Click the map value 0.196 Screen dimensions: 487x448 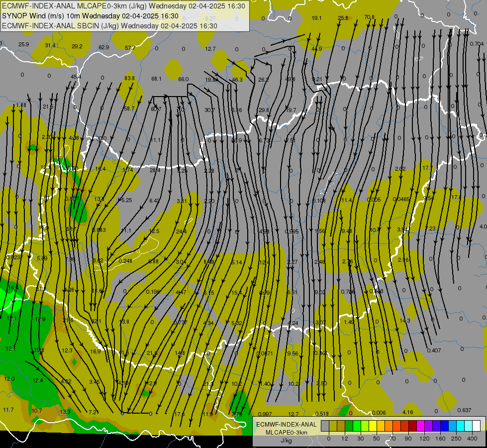(153, 292)
